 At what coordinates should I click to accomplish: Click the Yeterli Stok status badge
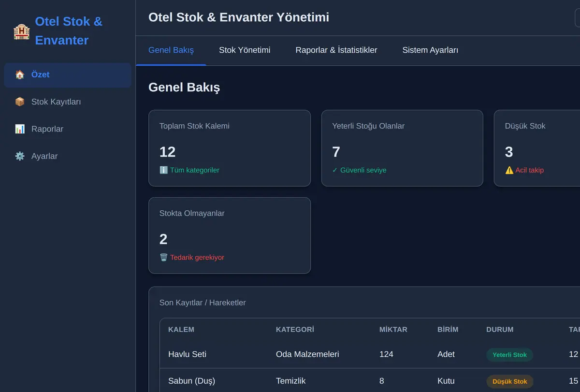coord(509,355)
